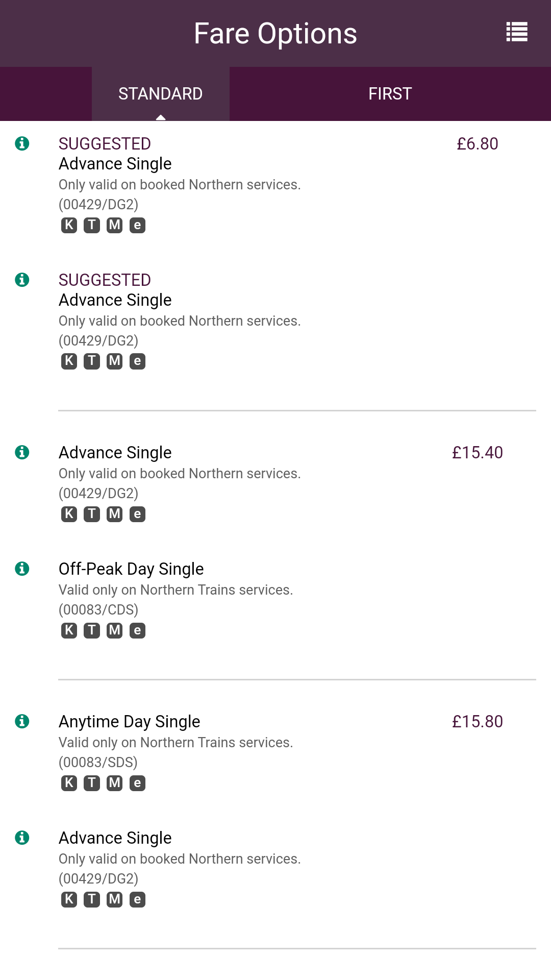View info for Anytime Day Single
Image resolution: width=551 pixels, height=980 pixels.
pos(22,721)
